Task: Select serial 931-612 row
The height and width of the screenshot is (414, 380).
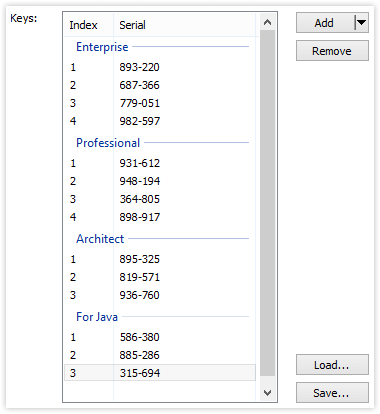Action: click(160, 163)
